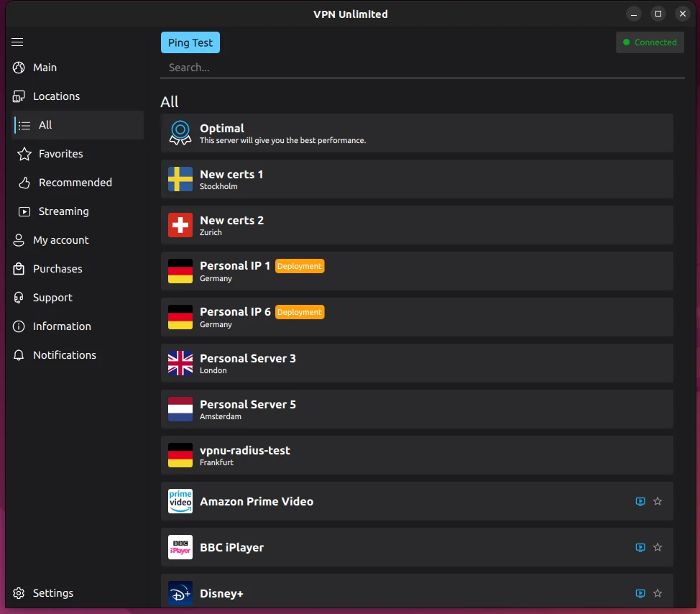Collapse the sidebar with hamburger menu icon
This screenshot has height=614, width=700.
[18, 42]
